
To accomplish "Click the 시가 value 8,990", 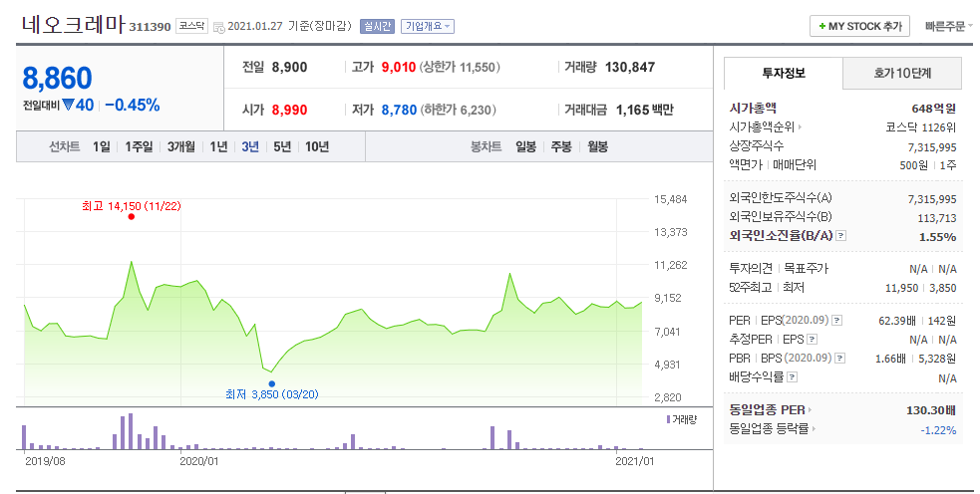I will (x=289, y=110).
